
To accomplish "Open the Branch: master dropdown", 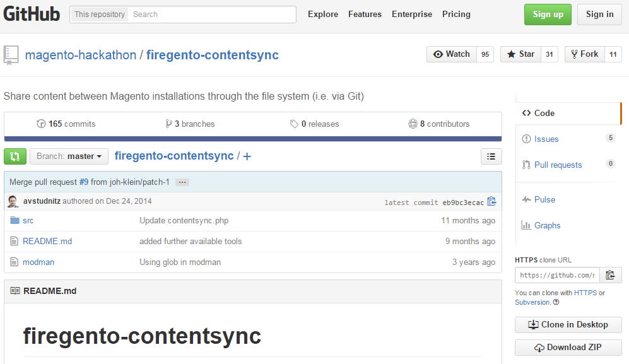I will click(x=68, y=156).
